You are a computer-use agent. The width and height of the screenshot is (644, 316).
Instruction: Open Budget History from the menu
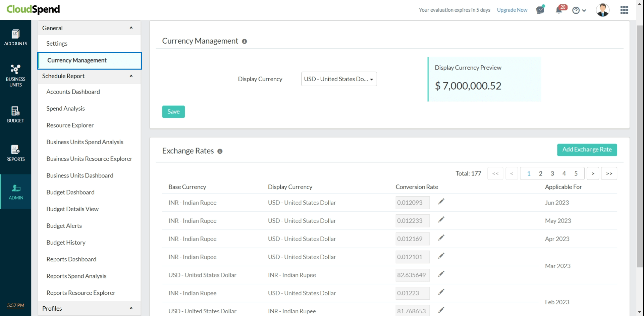pyautogui.click(x=66, y=242)
